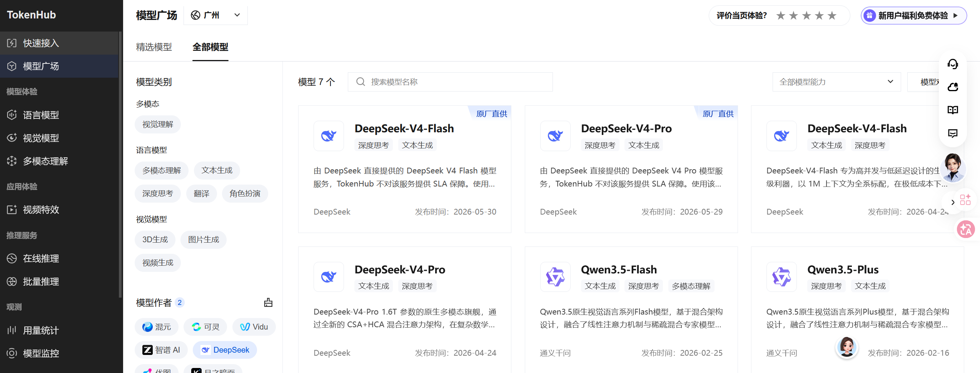The height and width of the screenshot is (373, 980).
Task: Rate the page with the third star
Action: coord(806,15)
